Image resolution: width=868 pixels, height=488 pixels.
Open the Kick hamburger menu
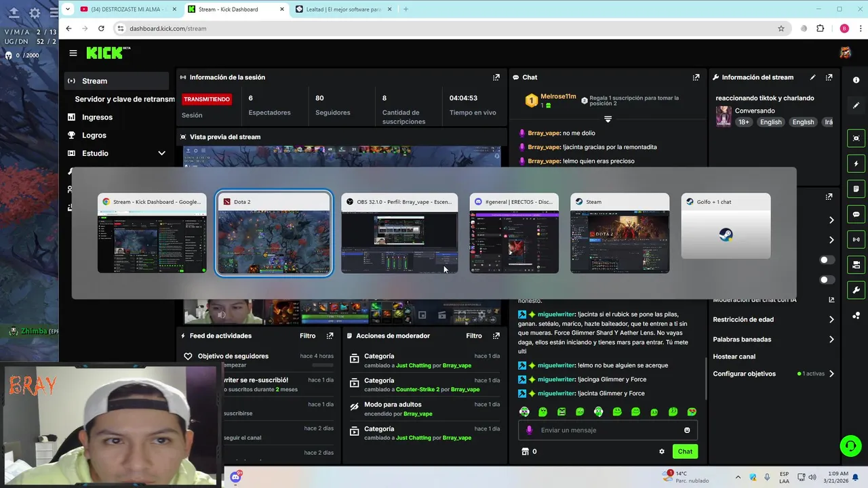click(x=73, y=53)
